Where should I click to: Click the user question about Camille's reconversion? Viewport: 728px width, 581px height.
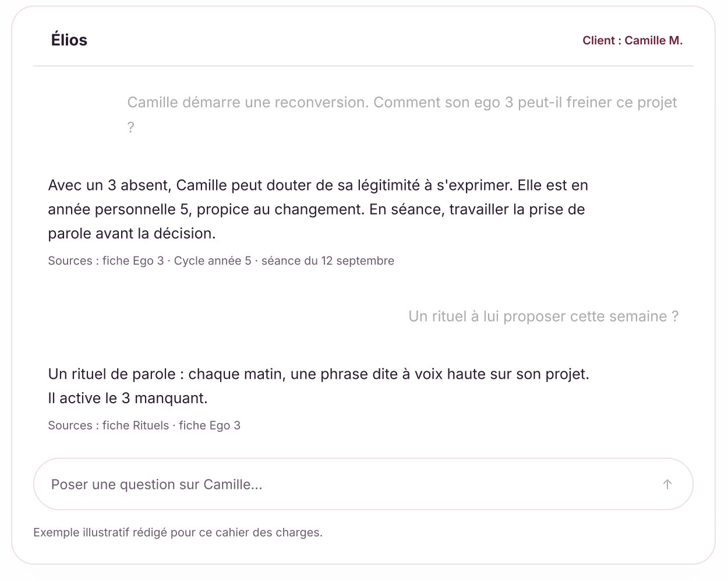pyautogui.click(x=402, y=114)
